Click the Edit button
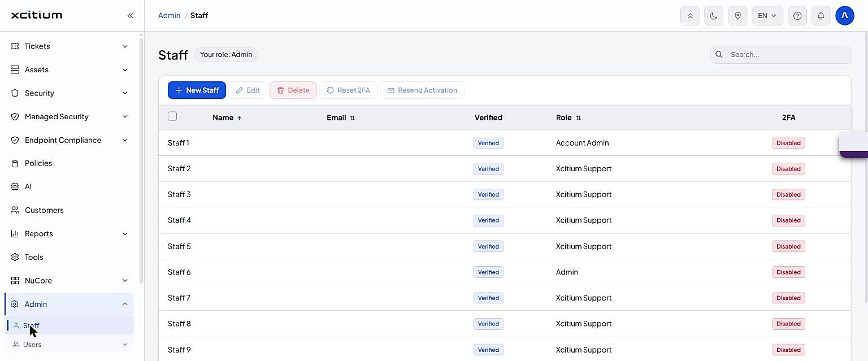 pyautogui.click(x=248, y=90)
